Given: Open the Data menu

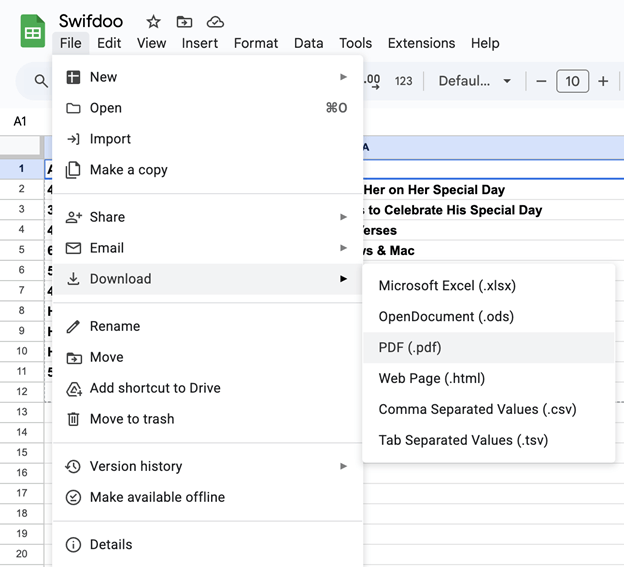Looking at the screenshot, I should click(x=308, y=43).
